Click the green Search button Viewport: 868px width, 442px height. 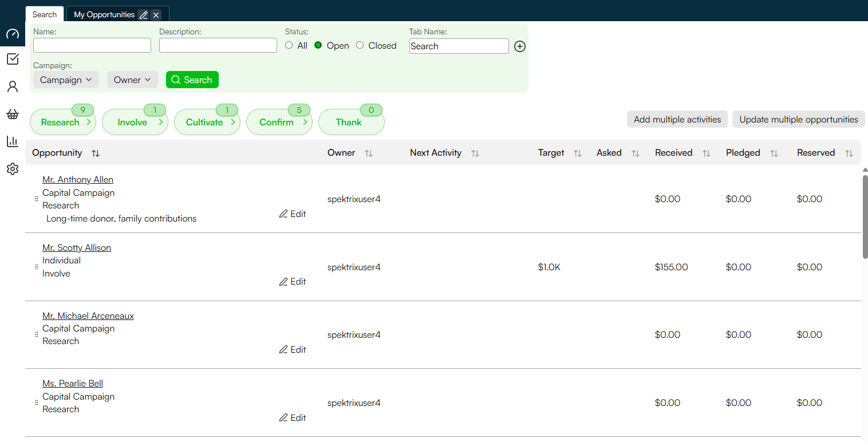192,80
